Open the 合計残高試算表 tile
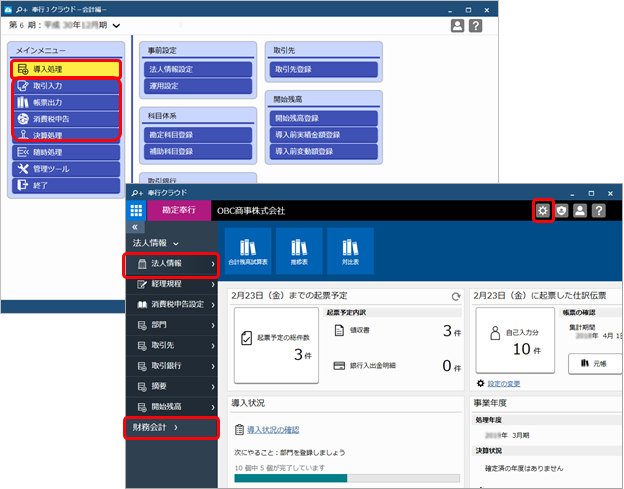624x489 pixels. pyautogui.click(x=248, y=251)
